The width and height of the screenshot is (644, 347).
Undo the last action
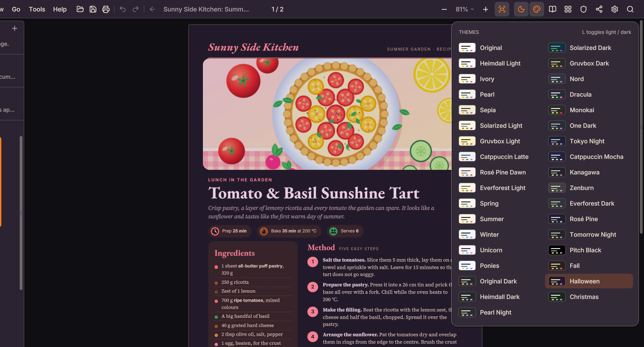(x=123, y=9)
